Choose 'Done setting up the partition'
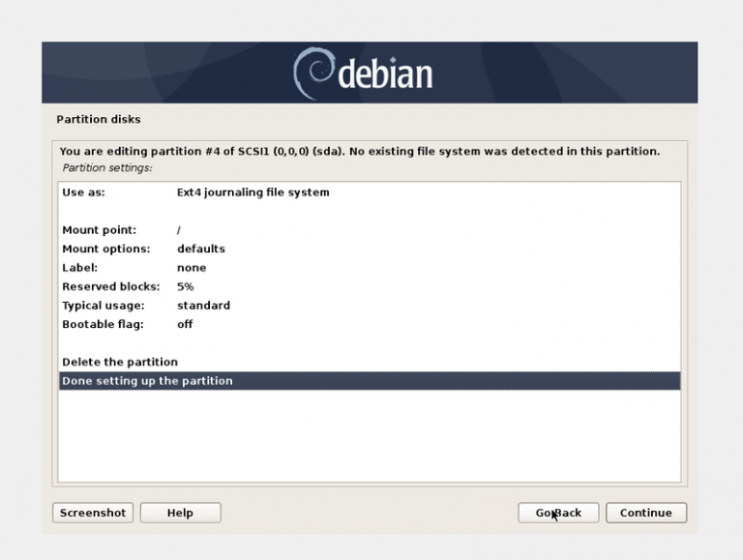Screen dimensions: 743x560 point(370,381)
